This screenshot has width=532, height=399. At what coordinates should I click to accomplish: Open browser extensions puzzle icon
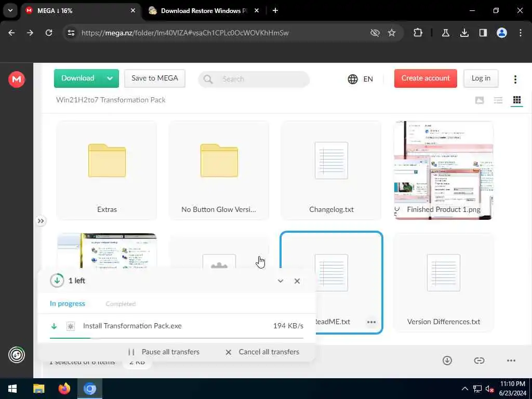click(418, 33)
